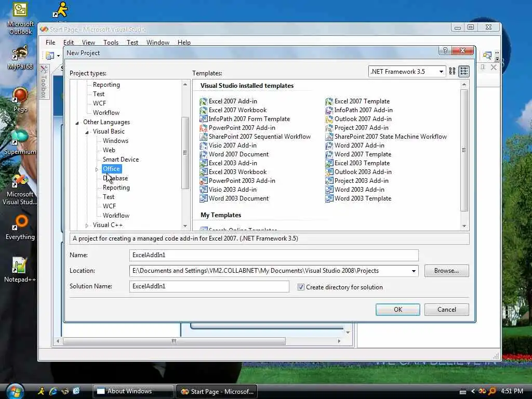Pick the PowerPoint 2007 Add-in template icon
The width and height of the screenshot is (532, 399).
[x=203, y=128]
